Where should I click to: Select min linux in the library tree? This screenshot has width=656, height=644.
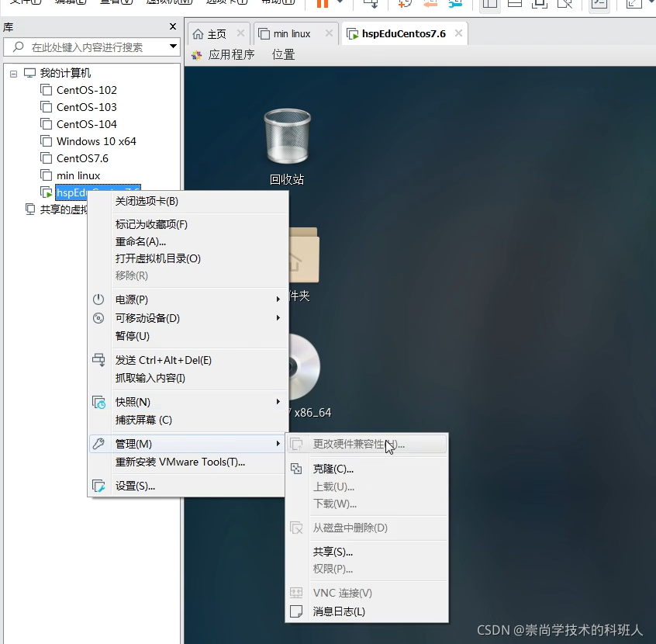tap(78, 176)
